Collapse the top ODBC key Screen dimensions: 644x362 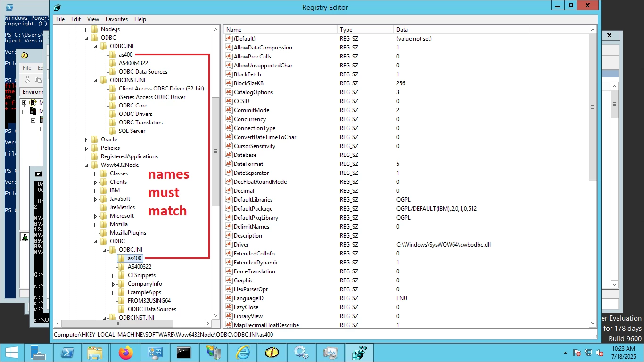(x=86, y=38)
